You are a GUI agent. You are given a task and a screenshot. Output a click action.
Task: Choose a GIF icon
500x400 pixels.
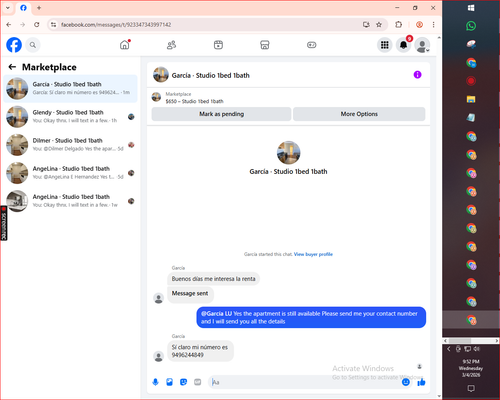pyautogui.click(x=198, y=382)
